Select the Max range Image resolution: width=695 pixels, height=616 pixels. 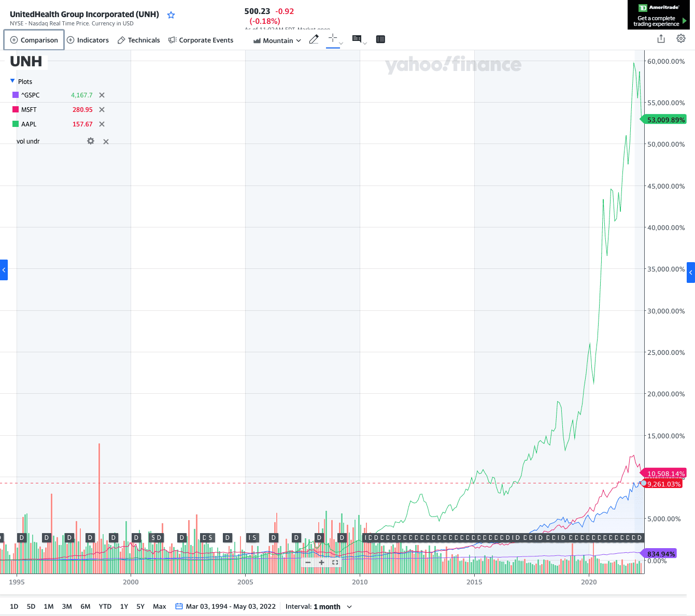(160, 606)
